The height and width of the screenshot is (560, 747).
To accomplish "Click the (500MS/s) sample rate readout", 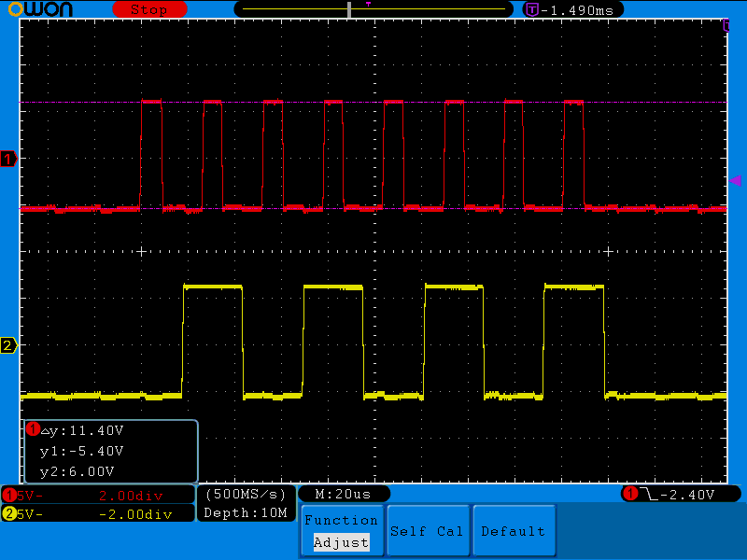I will click(x=246, y=495).
